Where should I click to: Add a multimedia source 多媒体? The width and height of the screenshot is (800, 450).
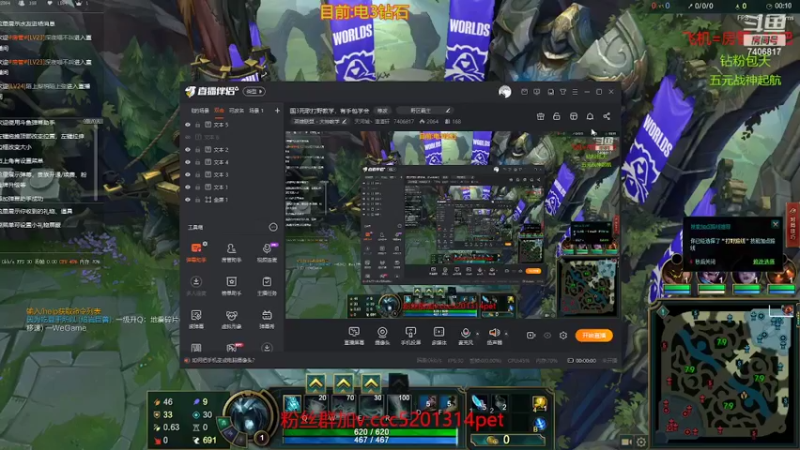pyautogui.click(x=439, y=336)
